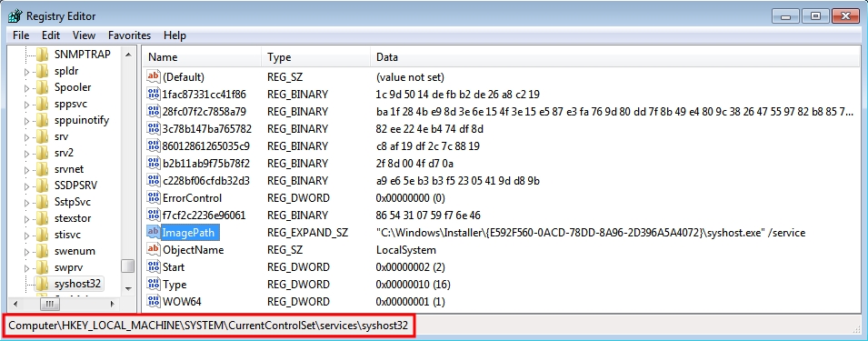Click the binary icon of 3c78b147ba765782
The image size is (868, 341).
tap(154, 129)
